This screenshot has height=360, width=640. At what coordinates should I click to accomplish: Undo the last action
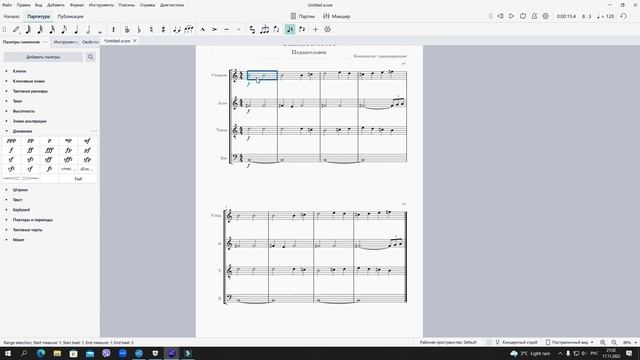point(624,16)
